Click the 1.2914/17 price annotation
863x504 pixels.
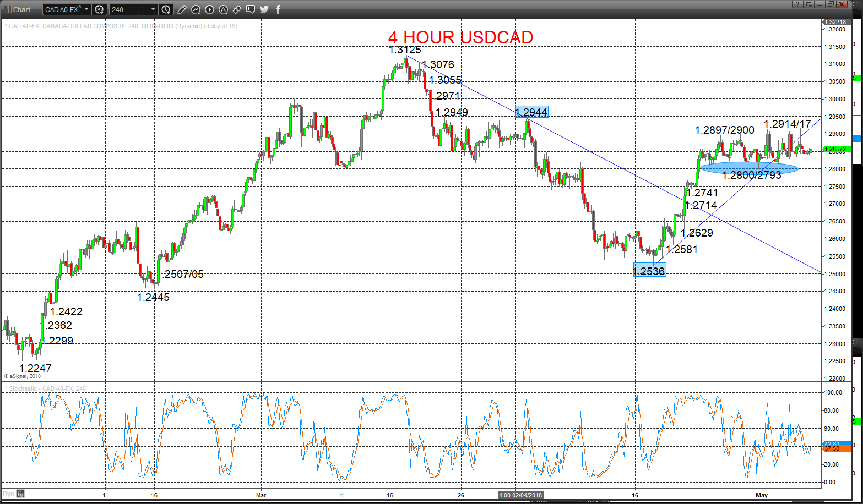(x=787, y=124)
